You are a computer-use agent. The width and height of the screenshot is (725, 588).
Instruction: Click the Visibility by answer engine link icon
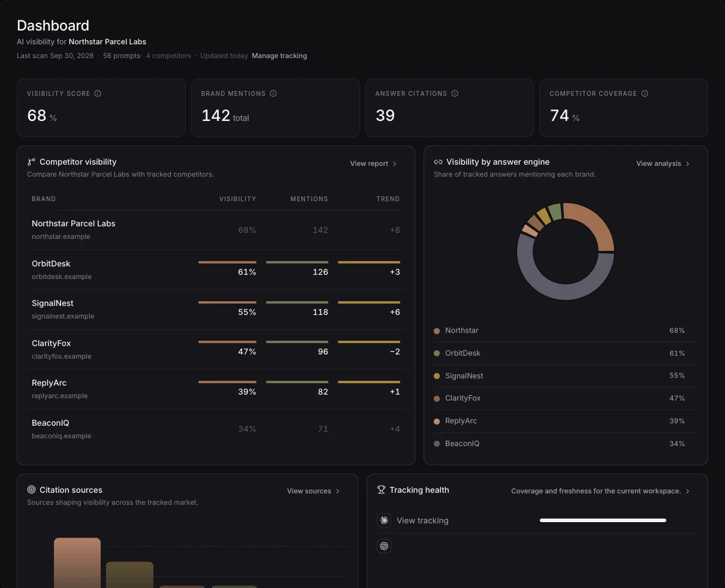[x=438, y=162]
